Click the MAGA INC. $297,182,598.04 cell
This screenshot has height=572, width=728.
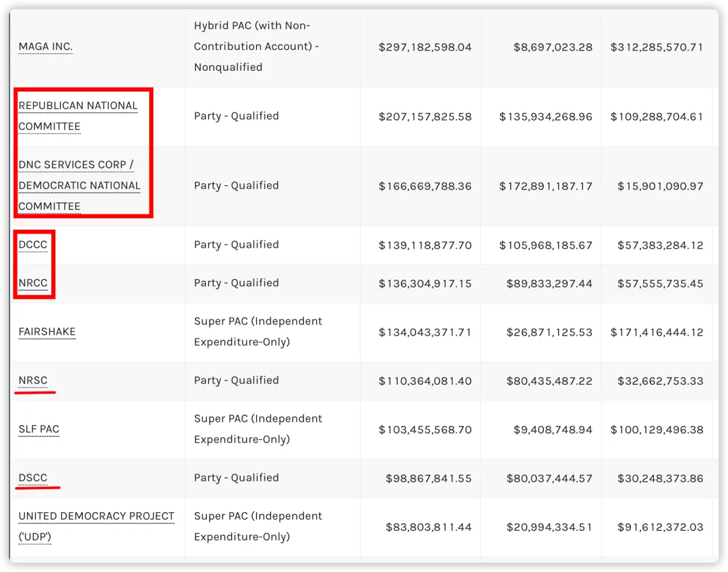click(425, 47)
